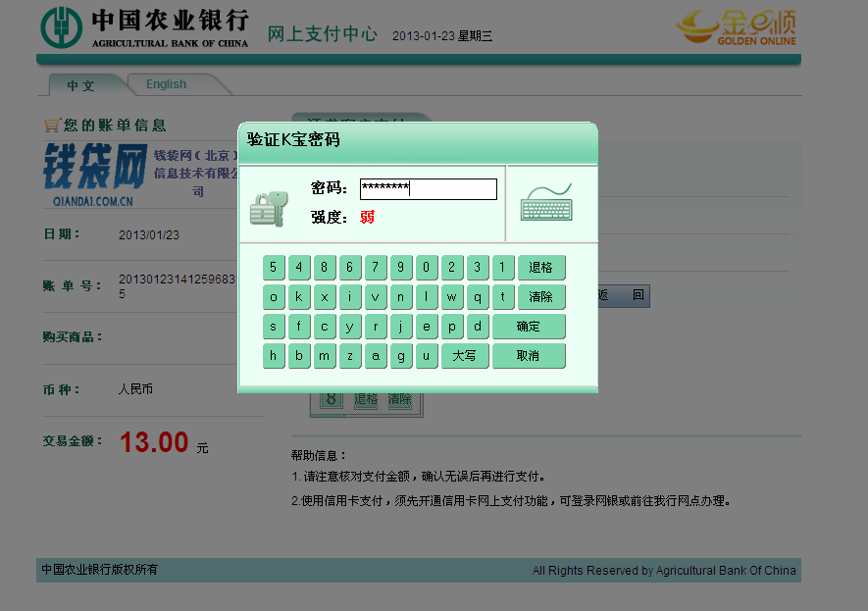Image resolution: width=868 pixels, height=611 pixels.
Task: Click the letter x key
Action: 325,296
